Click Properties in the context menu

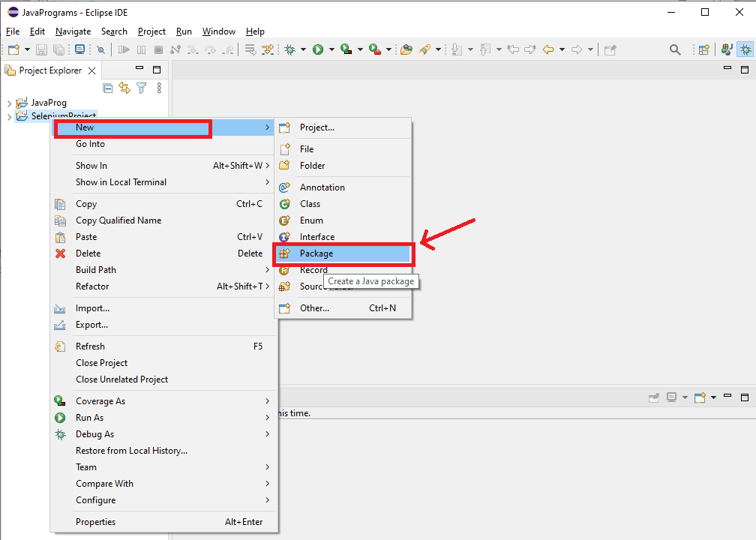tap(95, 522)
